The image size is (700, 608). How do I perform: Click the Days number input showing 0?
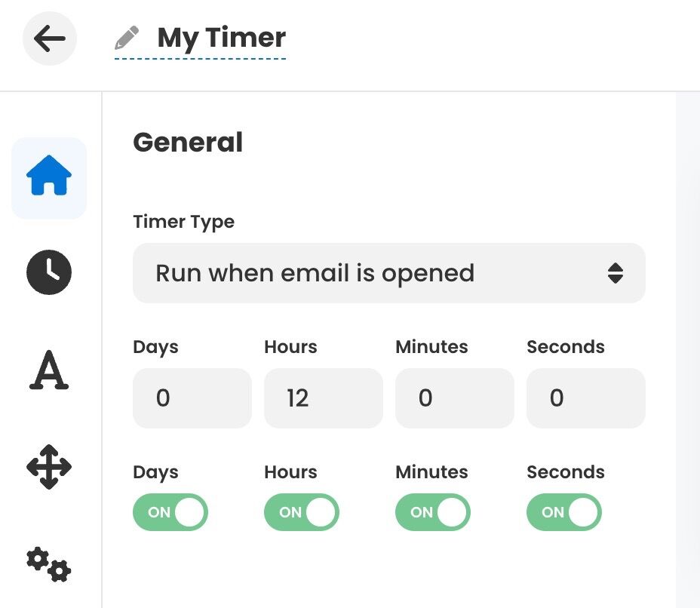click(x=192, y=398)
